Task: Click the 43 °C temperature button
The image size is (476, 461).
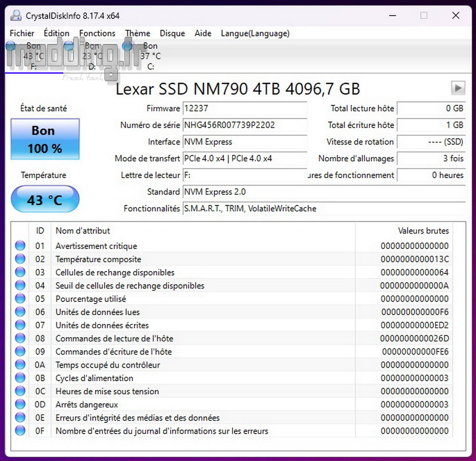Action: point(45,199)
